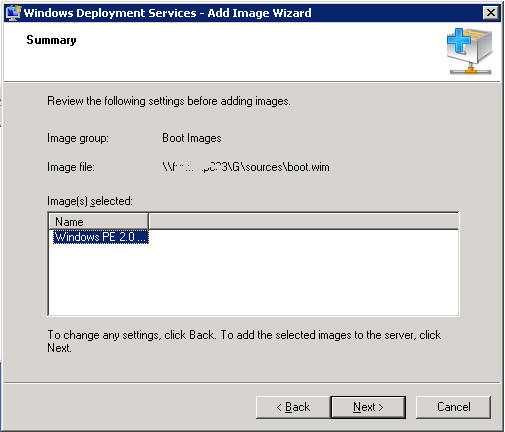Image resolution: width=505 pixels, height=432 pixels.
Task: Click the Boot Images group value
Action: (192, 138)
